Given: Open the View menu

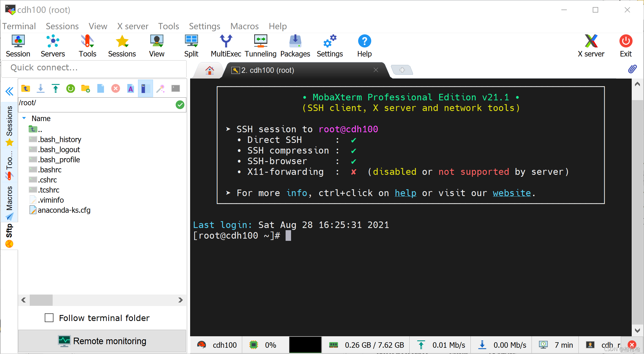Looking at the screenshot, I should (98, 26).
